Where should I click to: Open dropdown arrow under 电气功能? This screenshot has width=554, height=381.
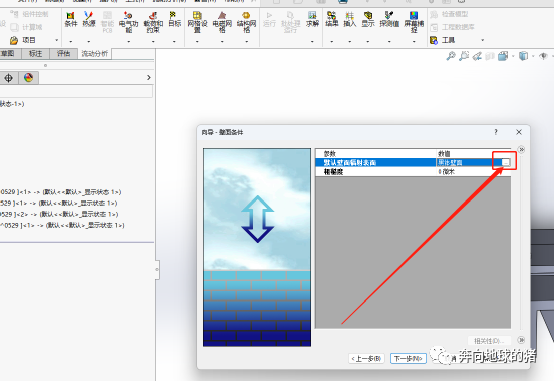(128, 42)
